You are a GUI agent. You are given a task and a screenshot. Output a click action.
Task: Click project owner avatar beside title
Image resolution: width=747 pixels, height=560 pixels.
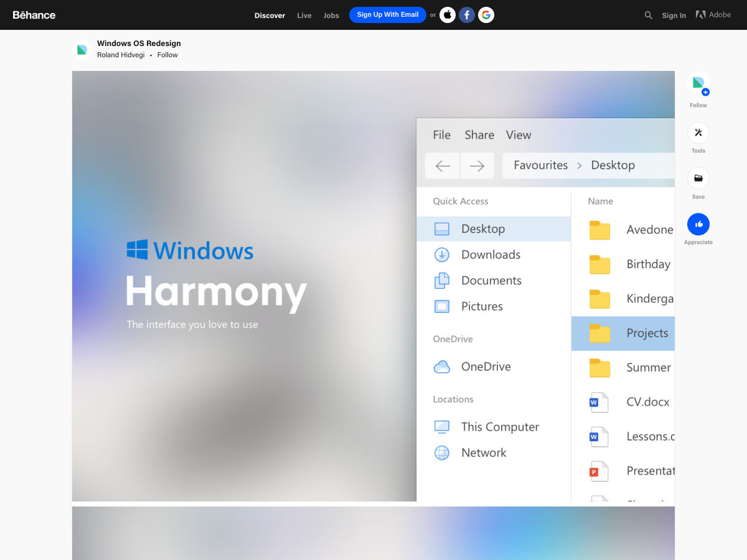(x=82, y=49)
